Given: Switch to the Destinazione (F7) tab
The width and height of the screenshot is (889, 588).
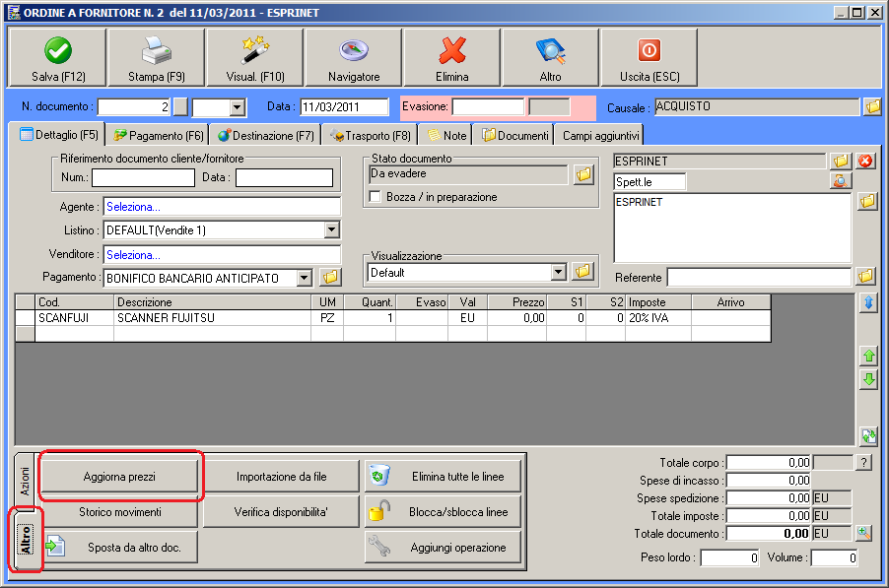Looking at the screenshot, I should pos(265,135).
